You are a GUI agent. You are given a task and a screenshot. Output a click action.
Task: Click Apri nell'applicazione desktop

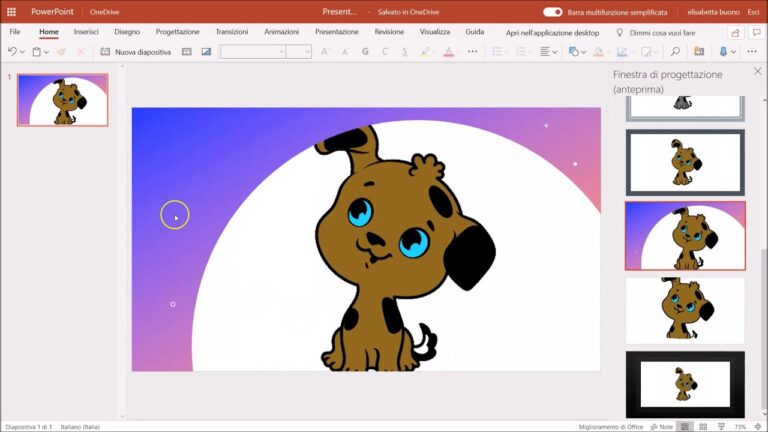click(x=552, y=33)
